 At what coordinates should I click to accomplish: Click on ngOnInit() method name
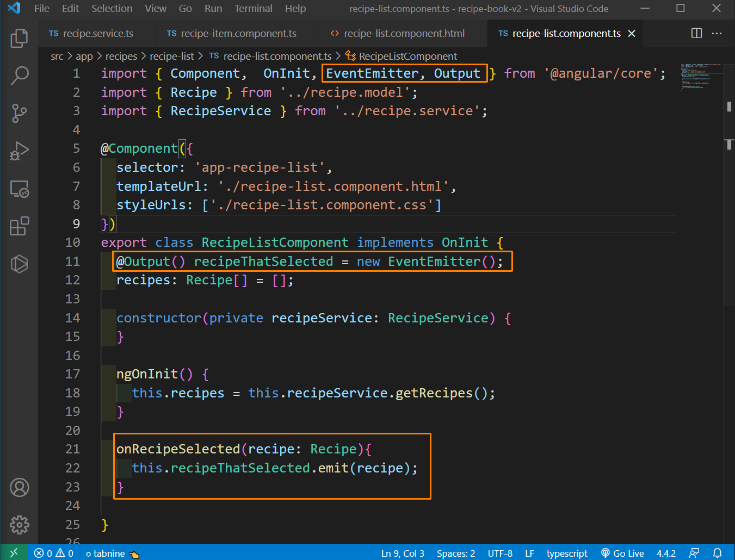(155, 374)
